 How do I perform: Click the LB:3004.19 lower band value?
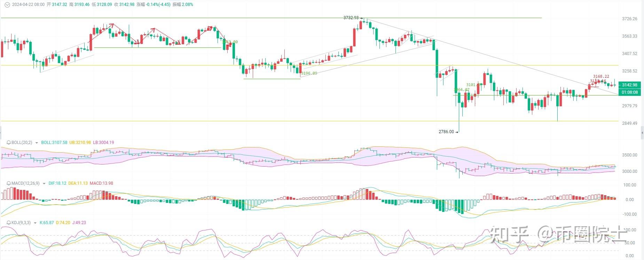point(103,143)
